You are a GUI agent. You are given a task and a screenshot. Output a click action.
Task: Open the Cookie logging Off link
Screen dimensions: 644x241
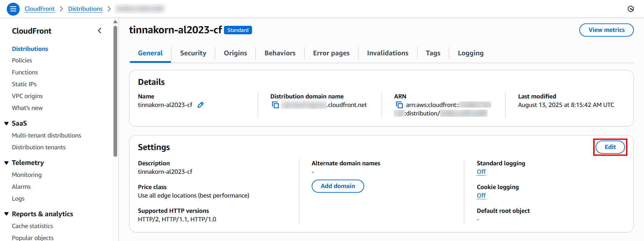481,196
